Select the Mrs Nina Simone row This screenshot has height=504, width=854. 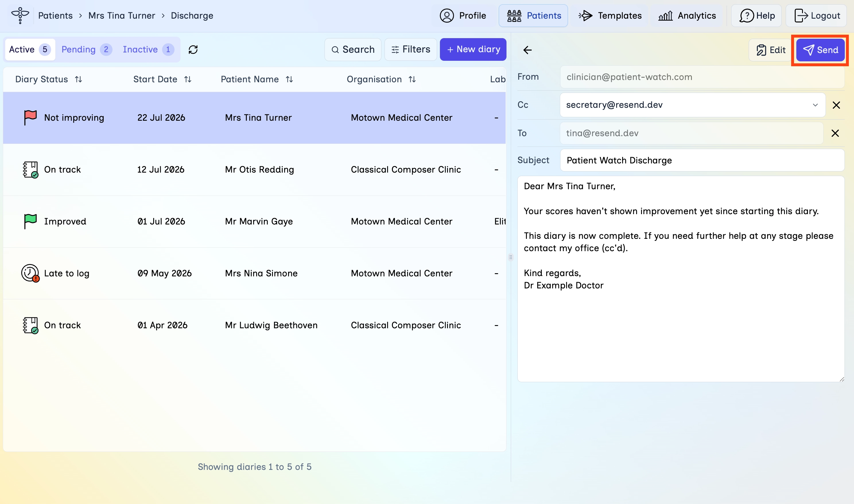pyautogui.click(x=254, y=274)
